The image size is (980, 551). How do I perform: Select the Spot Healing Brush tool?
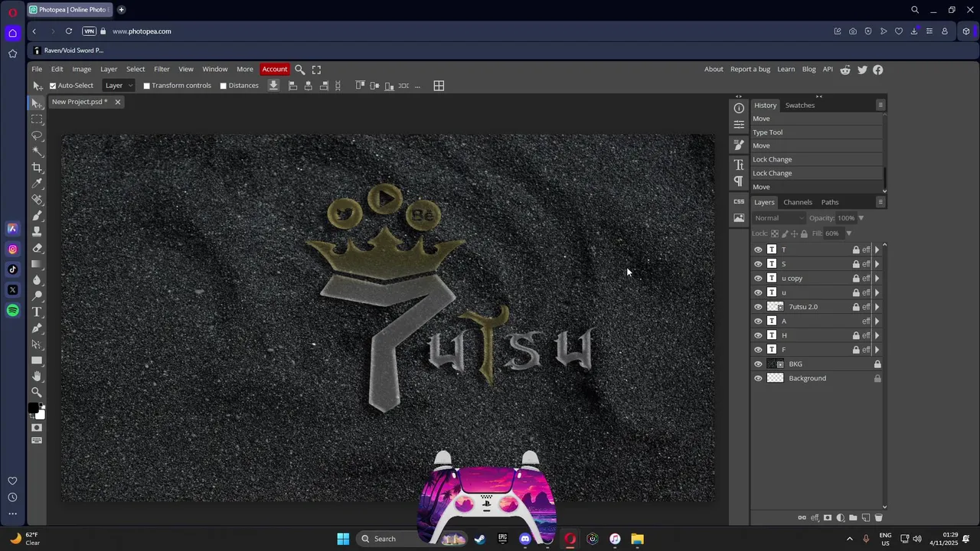pos(37,200)
